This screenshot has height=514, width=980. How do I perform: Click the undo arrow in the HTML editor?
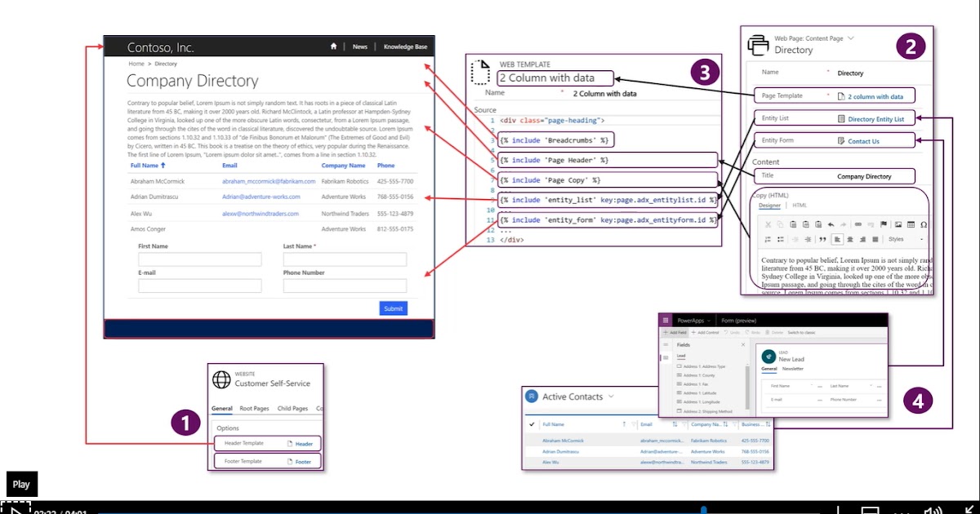(831, 225)
